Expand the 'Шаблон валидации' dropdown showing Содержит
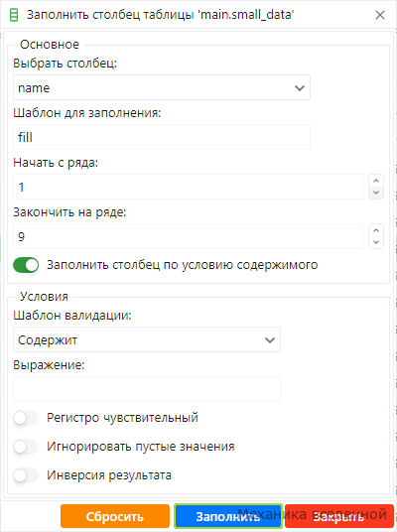The height and width of the screenshot is (532, 397). tap(147, 339)
